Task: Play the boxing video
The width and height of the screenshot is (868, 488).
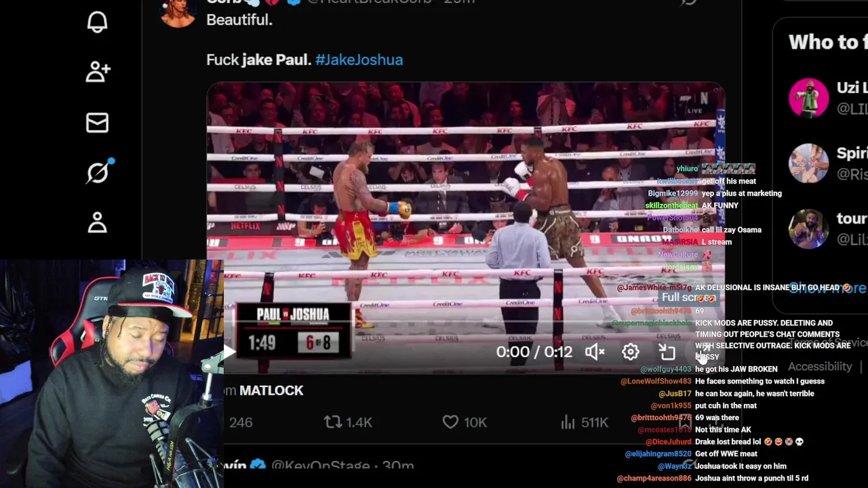Action: [x=229, y=352]
